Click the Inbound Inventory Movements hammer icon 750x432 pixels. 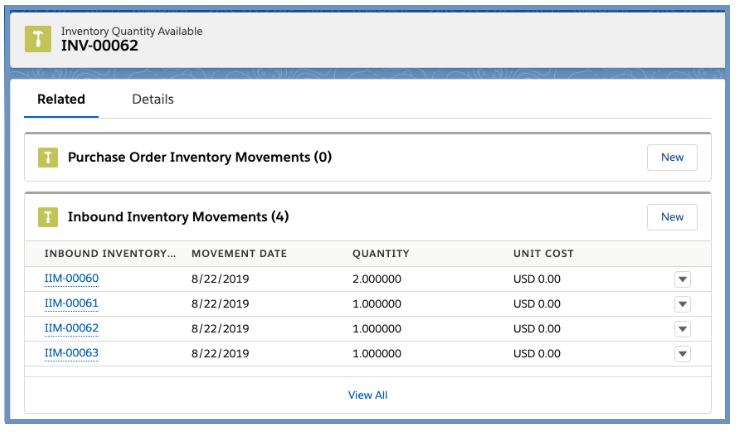(x=48, y=217)
